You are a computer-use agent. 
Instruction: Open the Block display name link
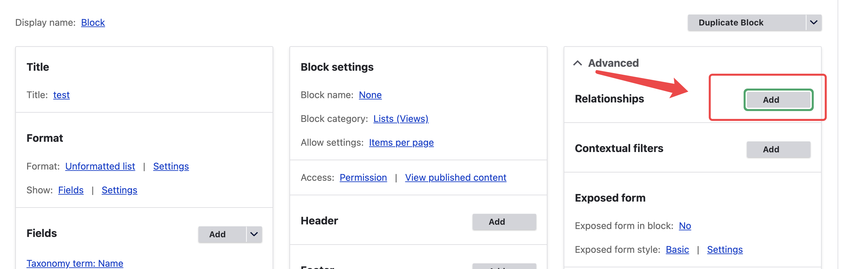point(93,22)
